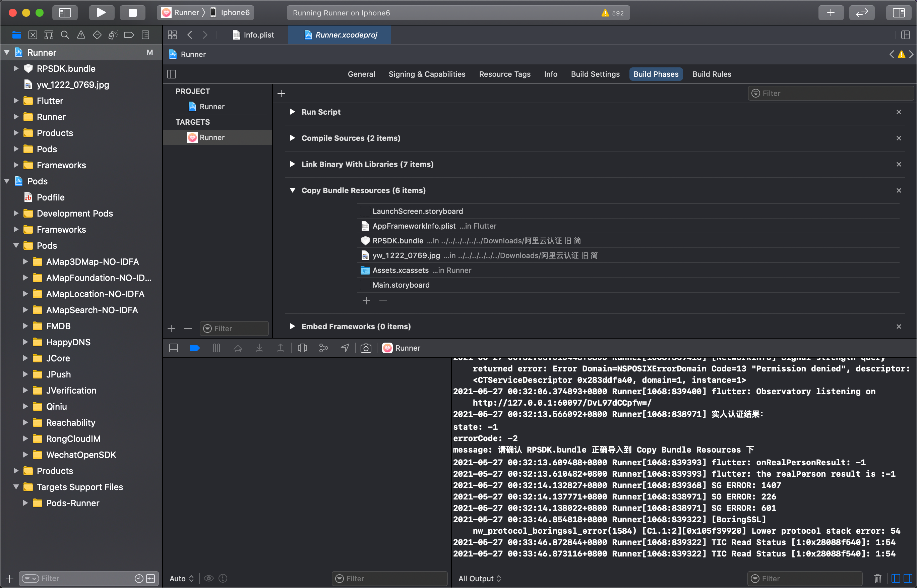Viewport: 917px width, 588px height.
Task: Delete the Run Script phase
Action: point(899,112)
